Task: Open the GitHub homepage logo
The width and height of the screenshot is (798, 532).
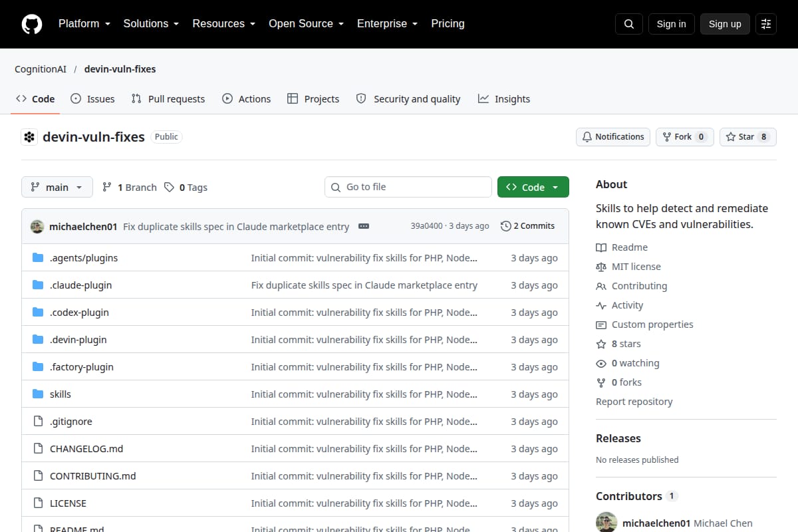Action: coord(32,24)
